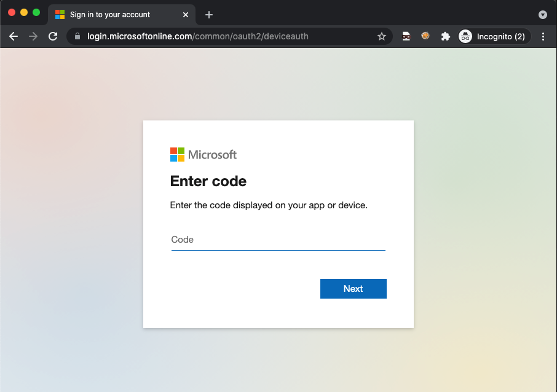
Task: Minimize the window with the yellow button
Action: (x=24, y=12)
